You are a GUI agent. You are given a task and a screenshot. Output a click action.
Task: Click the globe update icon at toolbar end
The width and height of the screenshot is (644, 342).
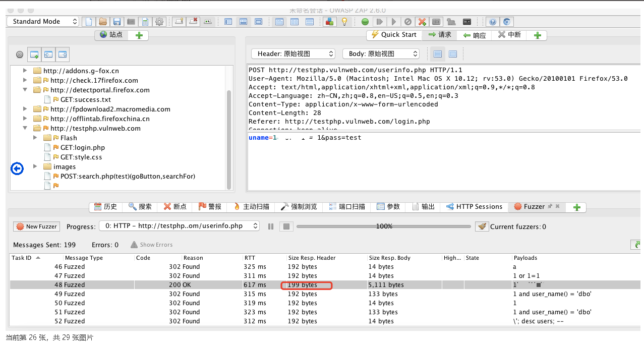point(507,22)
